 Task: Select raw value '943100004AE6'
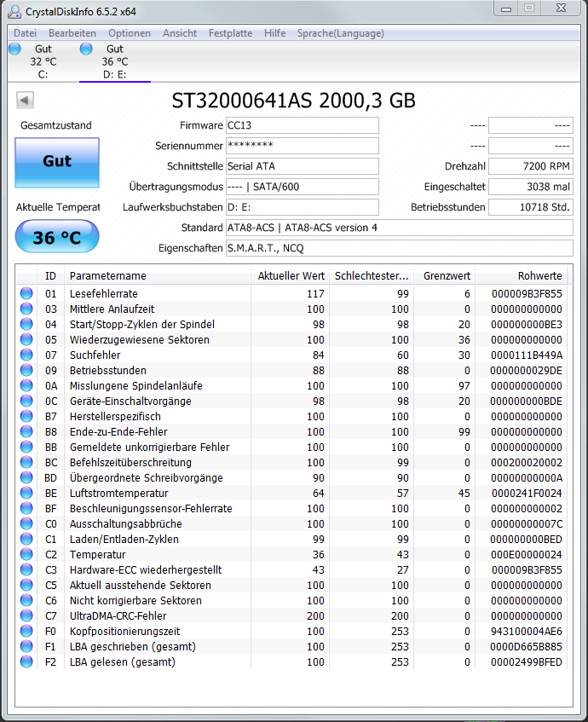pos(527,632)
